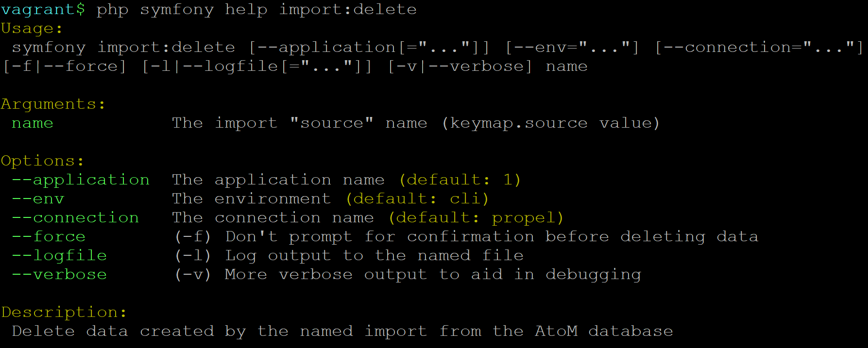
Task: Click the keymap.source text in the name description
Action: (518, 123)
